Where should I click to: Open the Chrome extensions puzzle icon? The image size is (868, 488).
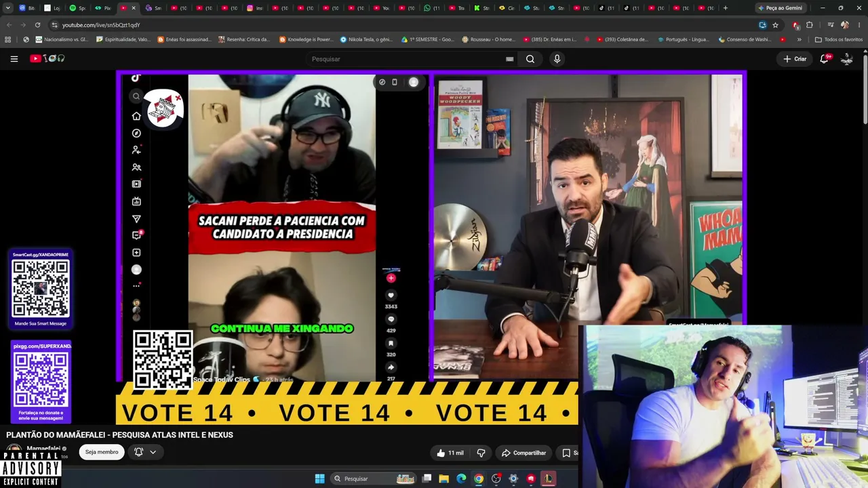click(x=809, y=25)
